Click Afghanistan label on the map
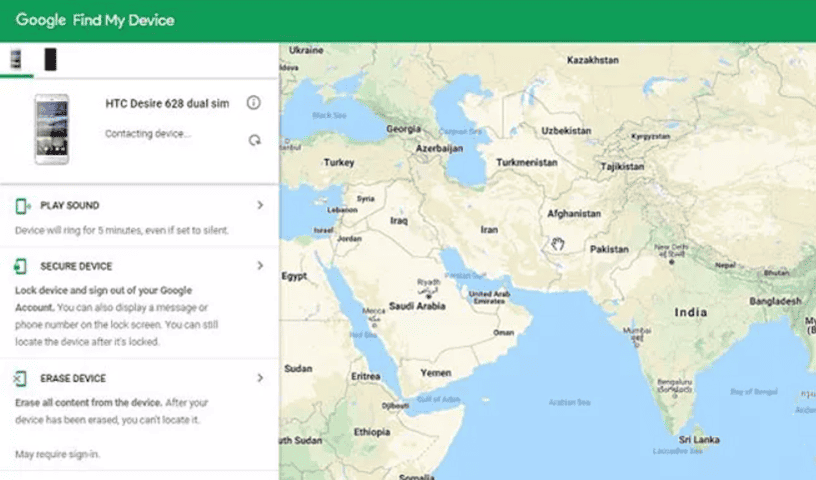 pyautogui.click(x=573, y=213)
